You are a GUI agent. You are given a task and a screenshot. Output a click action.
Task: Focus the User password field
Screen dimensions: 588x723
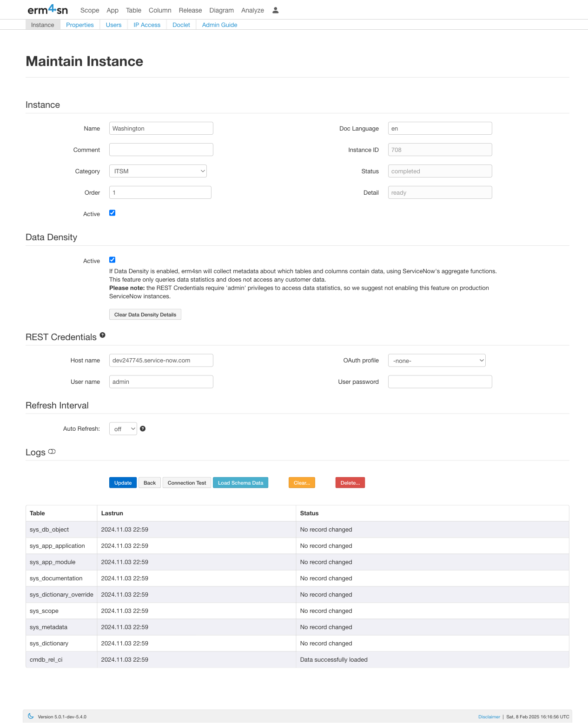[x=440, y=382]
